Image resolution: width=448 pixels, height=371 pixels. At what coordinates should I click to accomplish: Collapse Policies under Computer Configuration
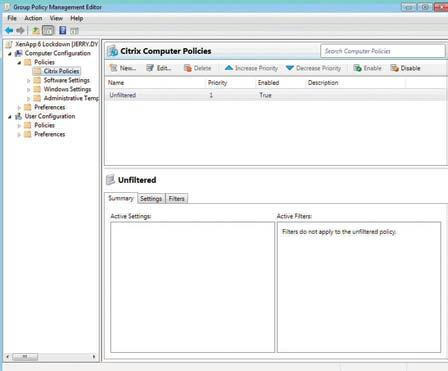[19, 62]
